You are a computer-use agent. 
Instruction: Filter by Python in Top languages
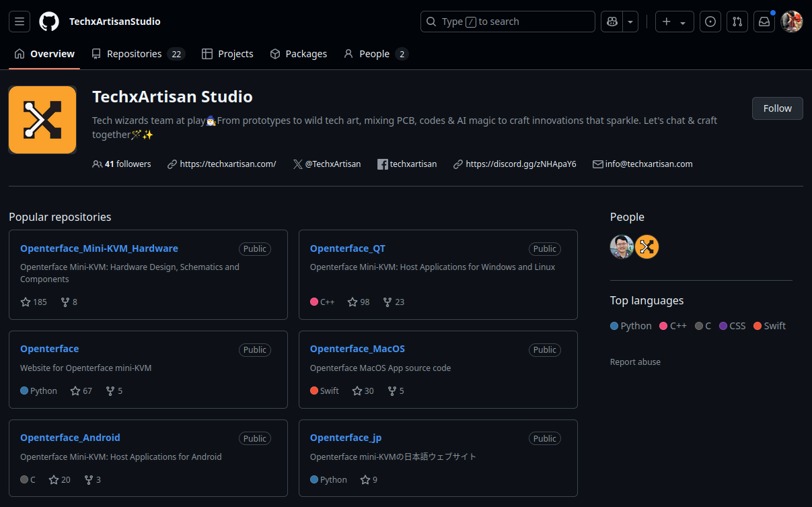click(631, 326)
